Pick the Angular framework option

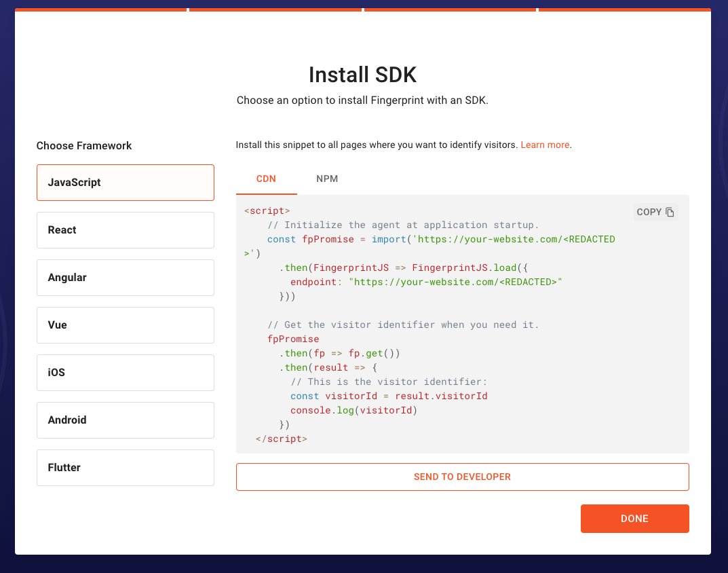click(x=126, y=278)
